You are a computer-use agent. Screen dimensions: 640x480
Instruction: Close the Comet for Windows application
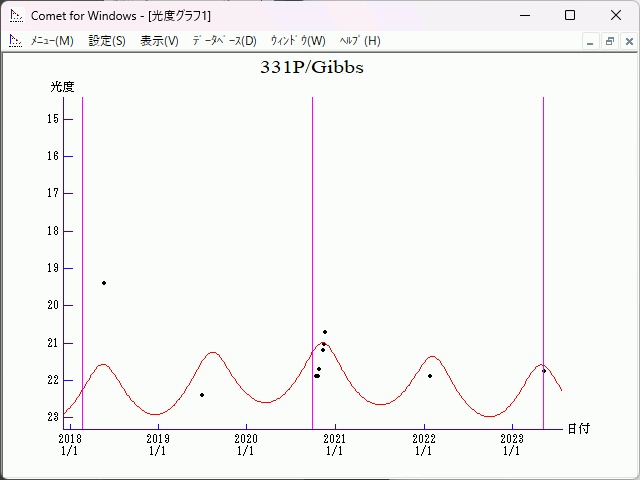(x=615, y=16)
